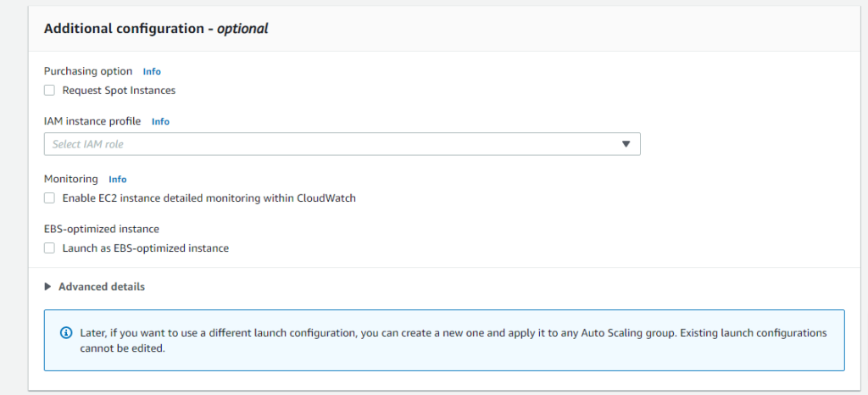
Task: Click the info circle icon in blue notice
Action: (x=66, y=333)
